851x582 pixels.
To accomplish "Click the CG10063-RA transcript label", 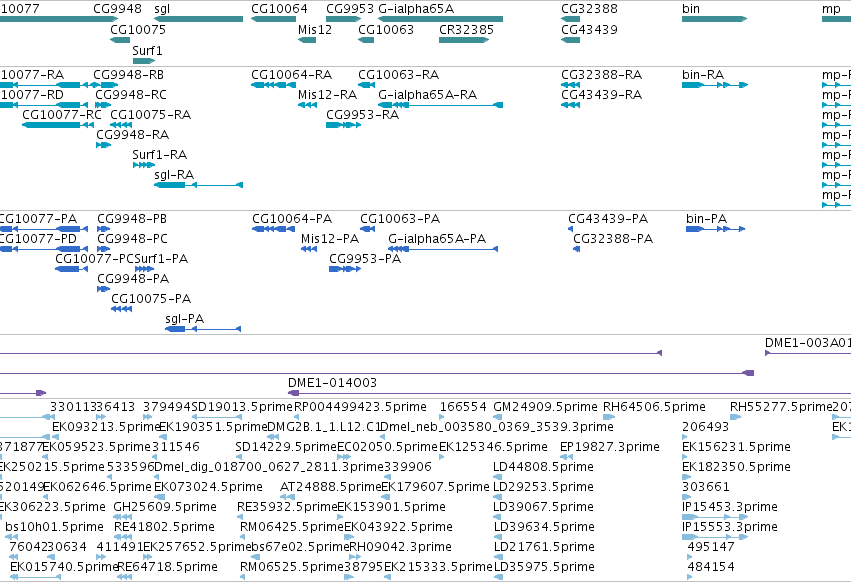I will (x=398, y=74).
